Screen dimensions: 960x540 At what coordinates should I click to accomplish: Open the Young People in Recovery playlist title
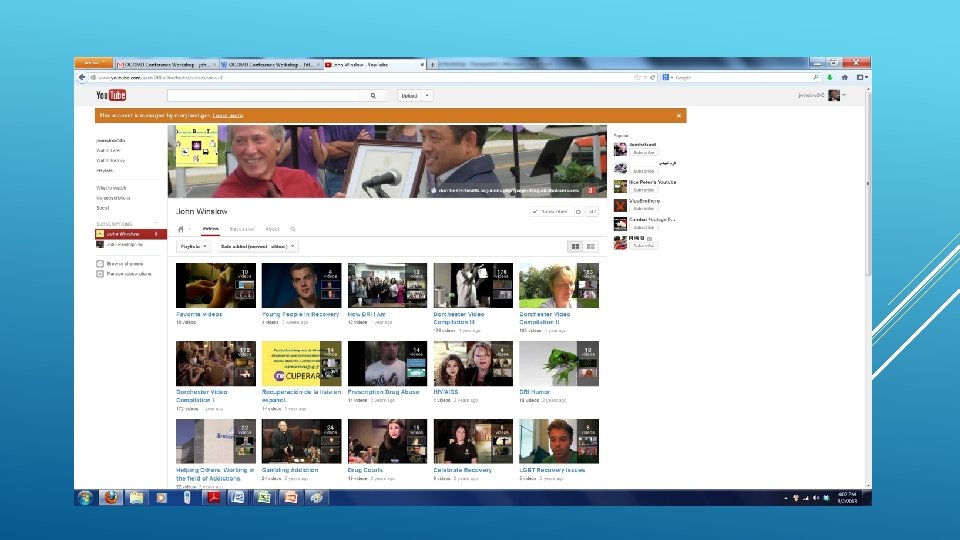click(x=300, y=314)
